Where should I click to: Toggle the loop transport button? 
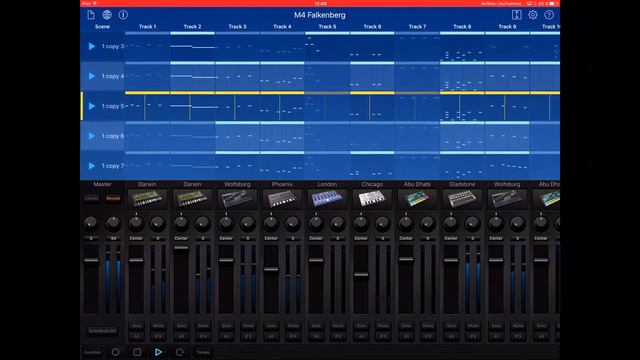pyautogui.click(x=180, y=352)
